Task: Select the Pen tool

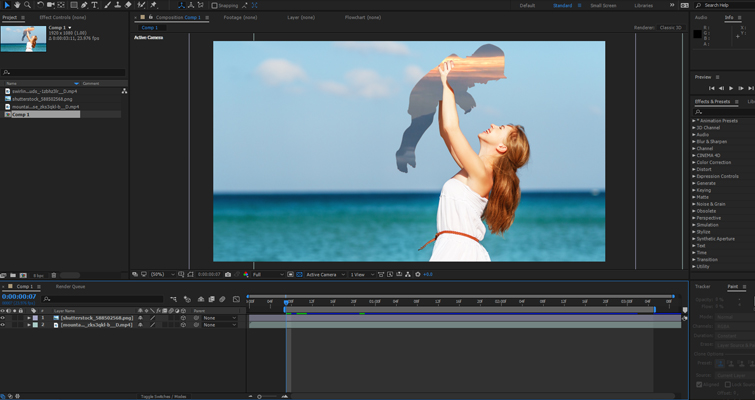Action: pyautogui.click(x=84, y=5)
